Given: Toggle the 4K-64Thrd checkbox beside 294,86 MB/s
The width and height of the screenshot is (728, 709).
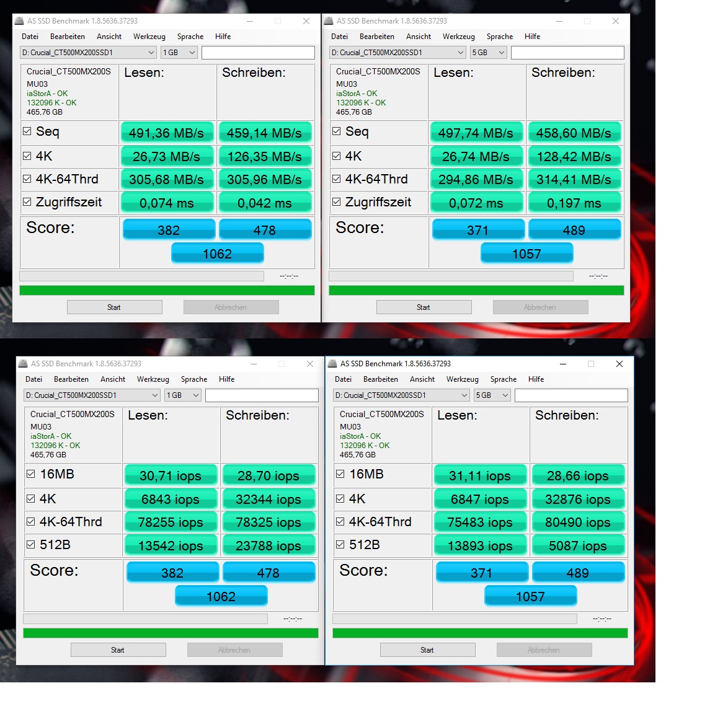Looking at the screenshot, I should [x=337, y=179].
